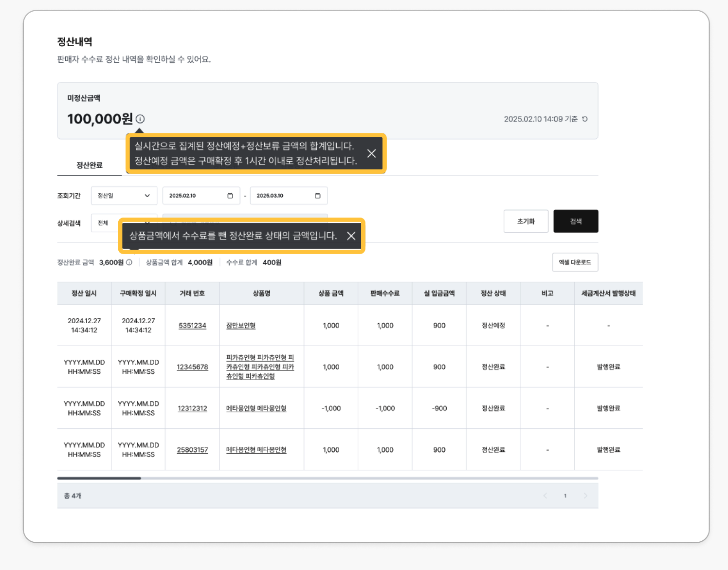This screenshot has width=728, height=570.
Task: Click info icon beside 정산완료 금액 3,600원
Action: pos(129,262)
